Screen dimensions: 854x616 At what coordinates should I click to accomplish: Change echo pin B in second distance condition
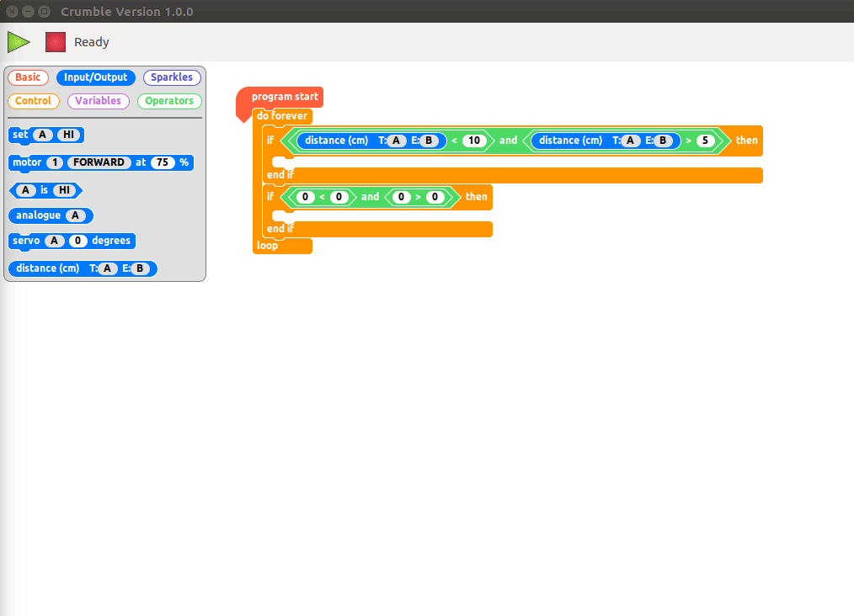pos(663,141)
